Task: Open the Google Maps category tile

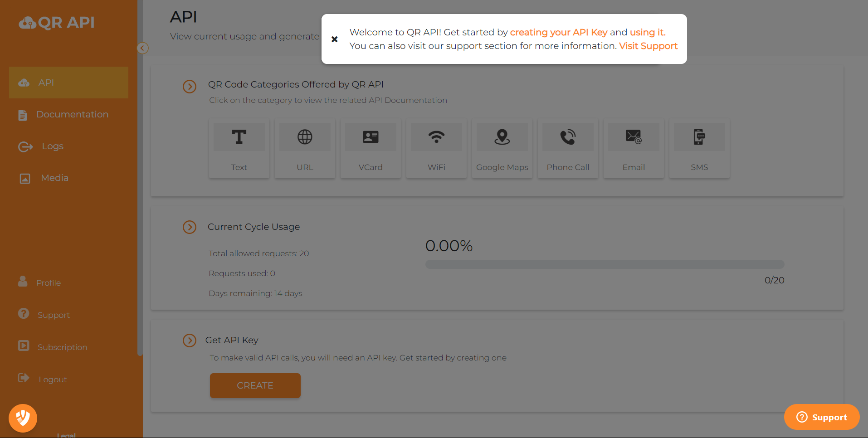Action: [x=502, y=148]
